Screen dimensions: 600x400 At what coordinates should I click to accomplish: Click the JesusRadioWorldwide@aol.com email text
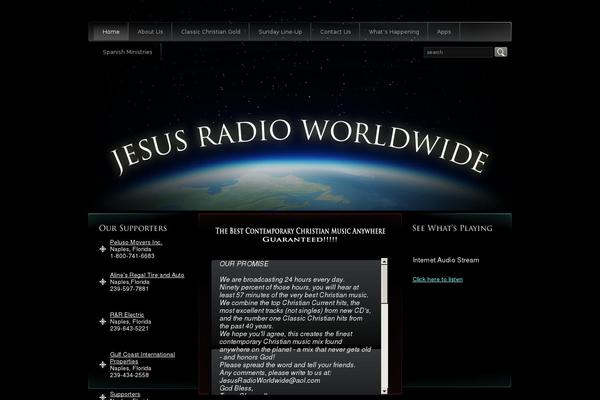[x=270, y=380]
